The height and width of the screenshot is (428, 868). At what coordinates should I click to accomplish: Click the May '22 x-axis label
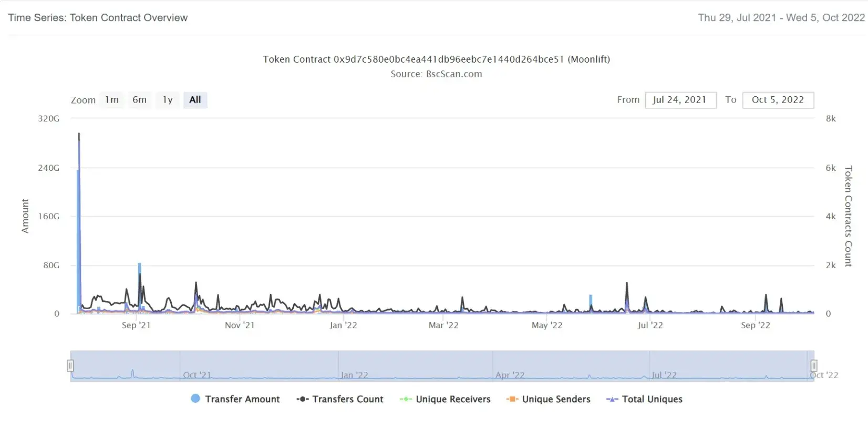[x=547, y=325]
